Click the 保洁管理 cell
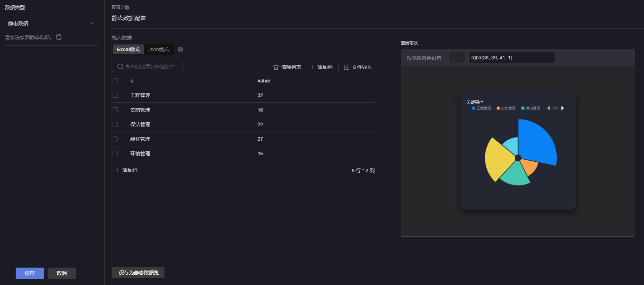644x285 pixels. click(140, 124)
